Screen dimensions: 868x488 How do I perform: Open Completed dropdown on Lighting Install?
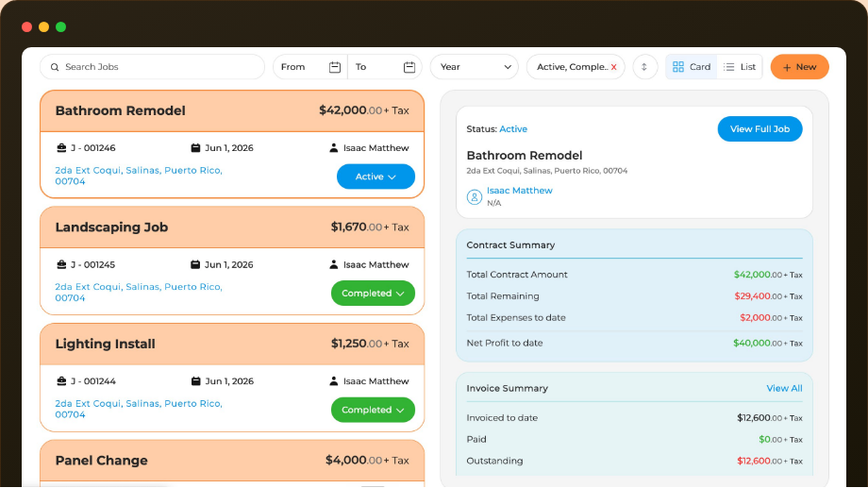click(373, 410)
